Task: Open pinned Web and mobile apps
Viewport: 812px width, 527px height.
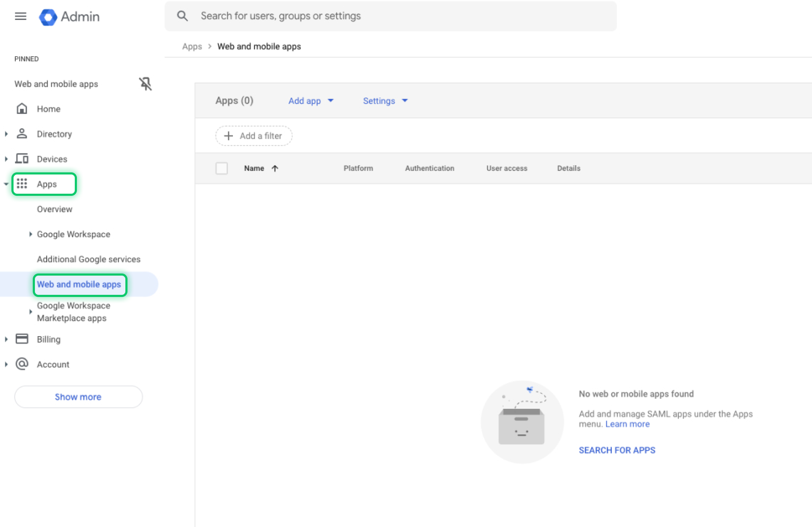Action: pyautogui.click(x=56, y=84)
